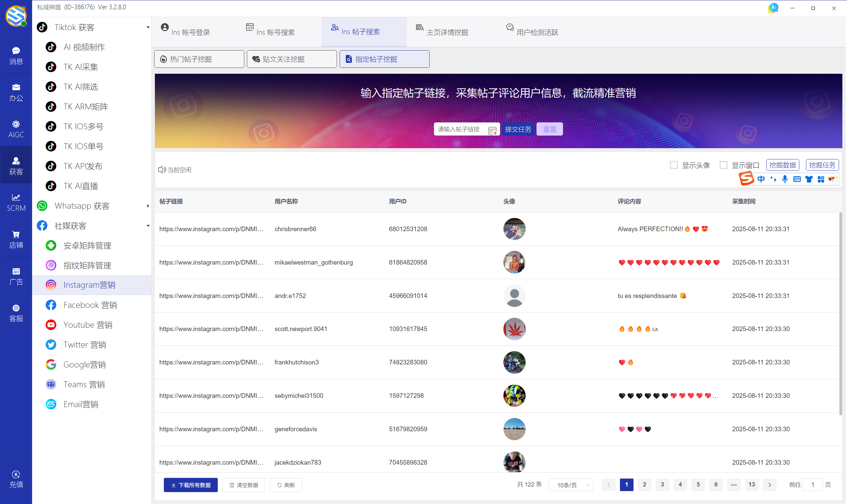Open the 店铺 panel in the left rail
847x504 pixels.
click(x=16, y=238)
